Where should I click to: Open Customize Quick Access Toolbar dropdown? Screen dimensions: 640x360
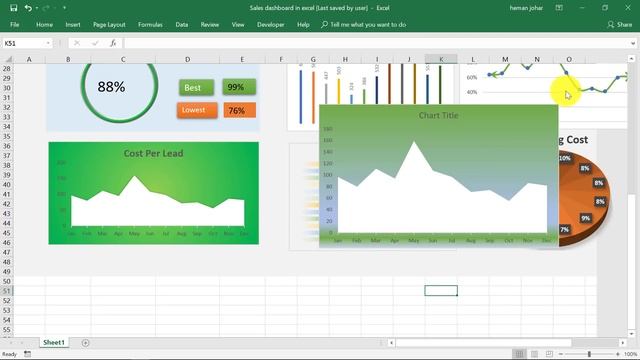[x=64, y=8]
